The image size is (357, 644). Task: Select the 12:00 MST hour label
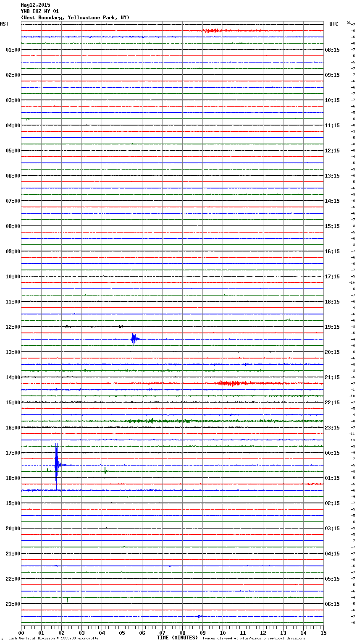(x=13, y=327)
